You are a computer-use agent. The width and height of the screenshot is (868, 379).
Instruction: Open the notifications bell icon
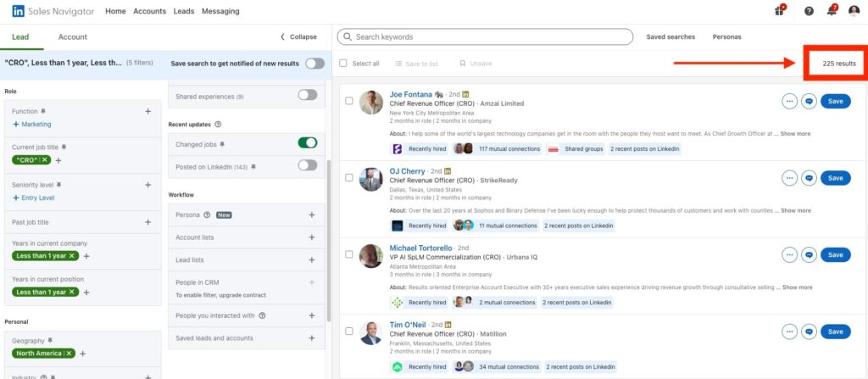click(832, 10)
